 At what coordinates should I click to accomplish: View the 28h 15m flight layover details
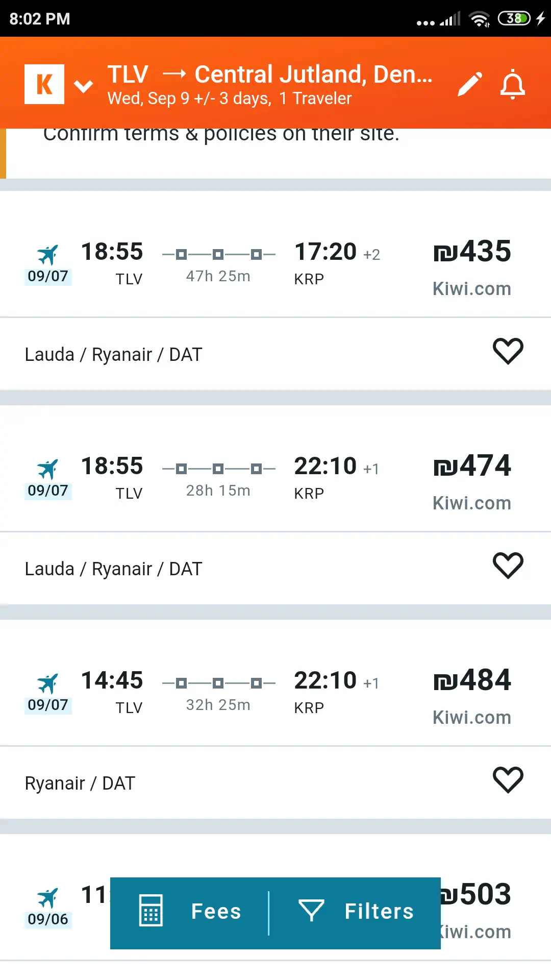point(218,470)
